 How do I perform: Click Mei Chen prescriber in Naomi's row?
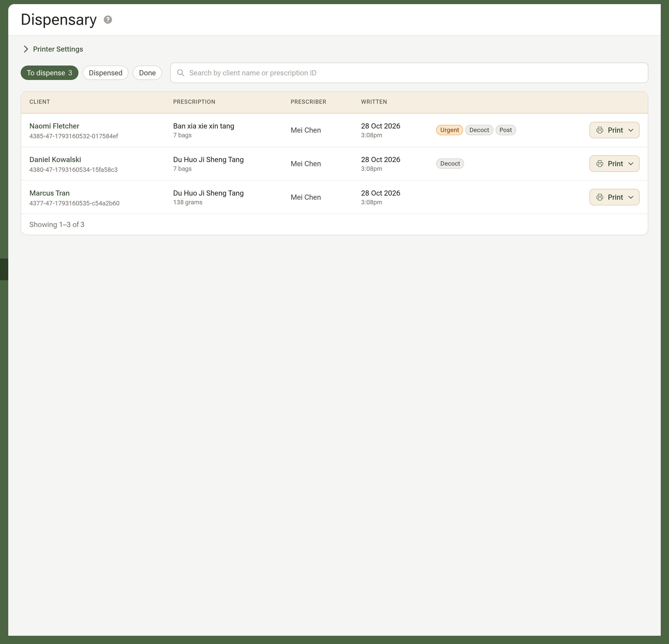306,130
